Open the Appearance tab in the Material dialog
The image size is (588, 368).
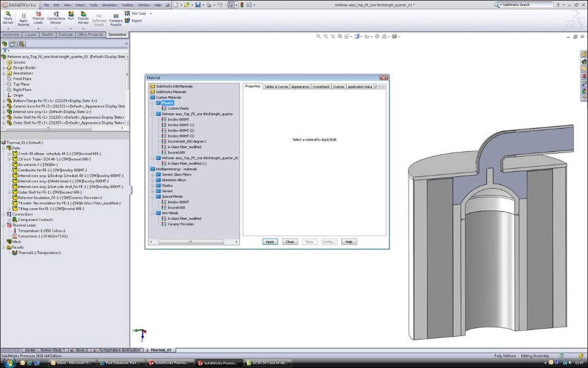[x=300, y=86]
